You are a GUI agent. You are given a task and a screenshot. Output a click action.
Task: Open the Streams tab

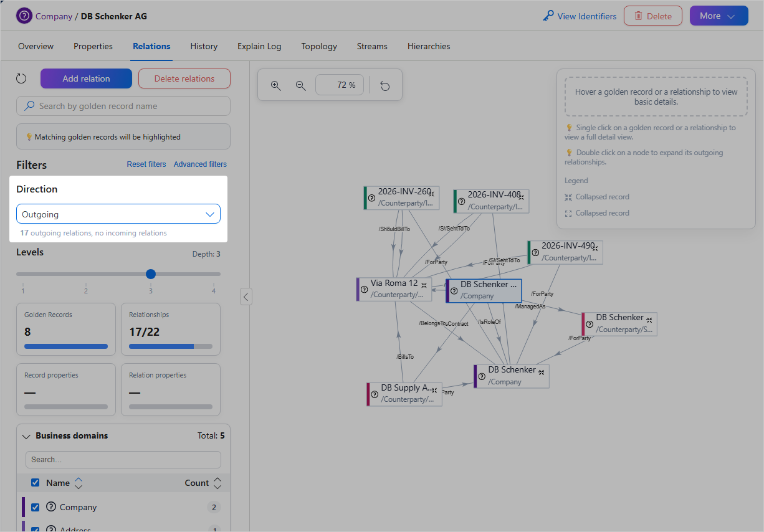pyautogui.click(x=372, y=46)
